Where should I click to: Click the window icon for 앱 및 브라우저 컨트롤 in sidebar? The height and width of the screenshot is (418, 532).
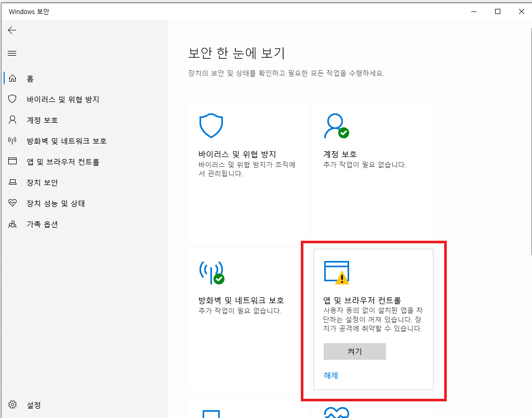(x=12, y=161)
